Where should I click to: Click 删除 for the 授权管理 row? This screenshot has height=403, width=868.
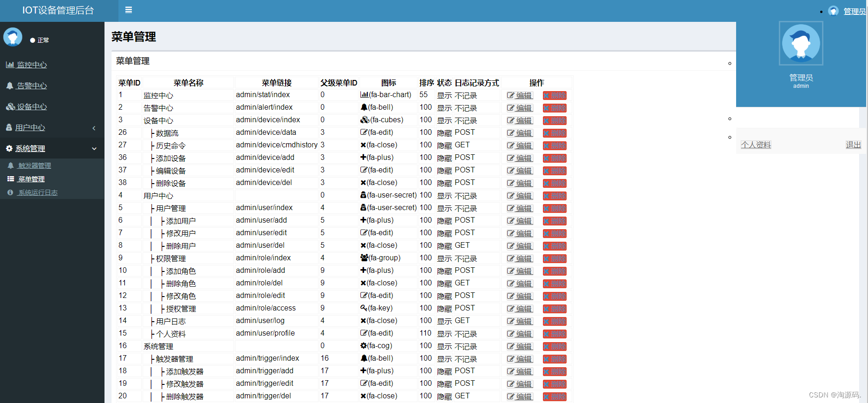click(x=555, y=309)
